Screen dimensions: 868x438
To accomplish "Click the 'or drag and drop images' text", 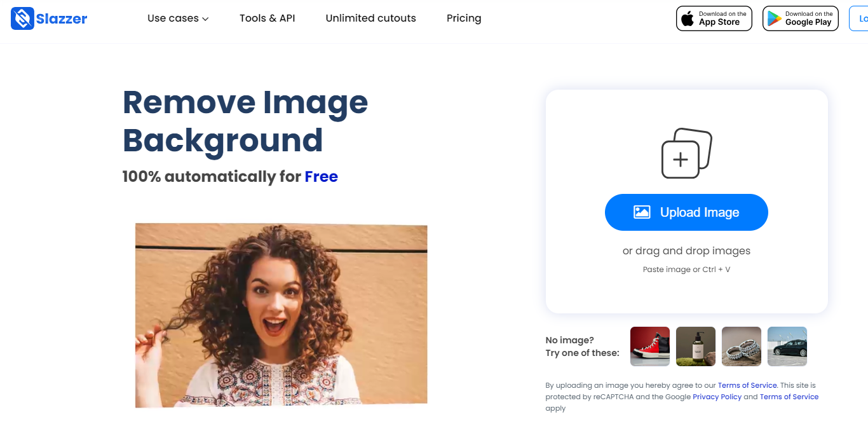I will pos(686,250).
